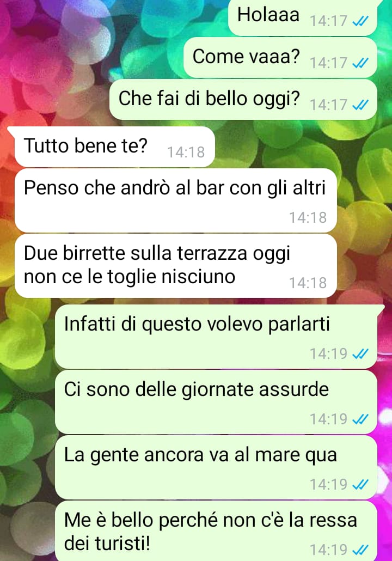Select 'Ci sono delle giornate assurde' message

pos(216,403)
